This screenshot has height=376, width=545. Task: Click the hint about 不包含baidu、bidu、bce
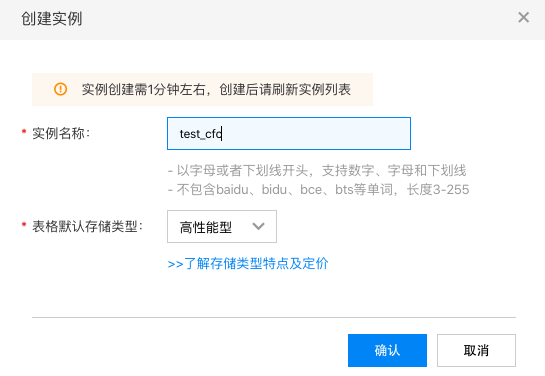click(318, 190)
